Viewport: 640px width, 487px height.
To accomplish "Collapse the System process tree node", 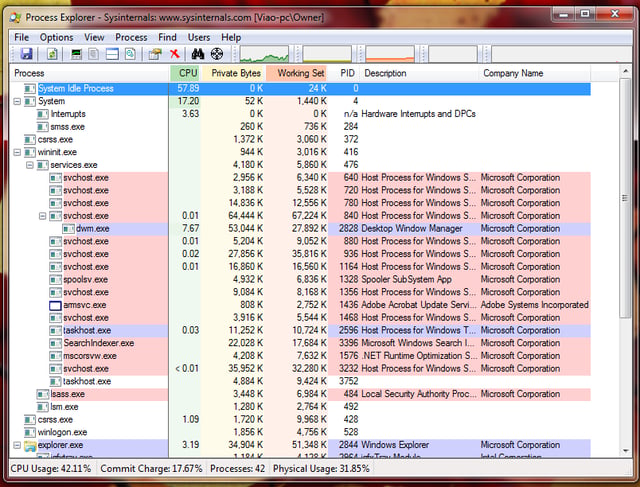I will click(17, 101).
